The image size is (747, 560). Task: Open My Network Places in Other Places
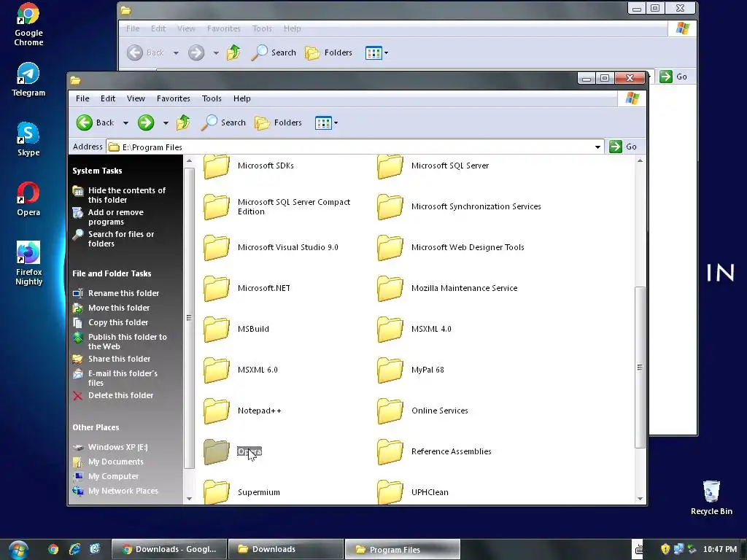[x=123, y=491]
